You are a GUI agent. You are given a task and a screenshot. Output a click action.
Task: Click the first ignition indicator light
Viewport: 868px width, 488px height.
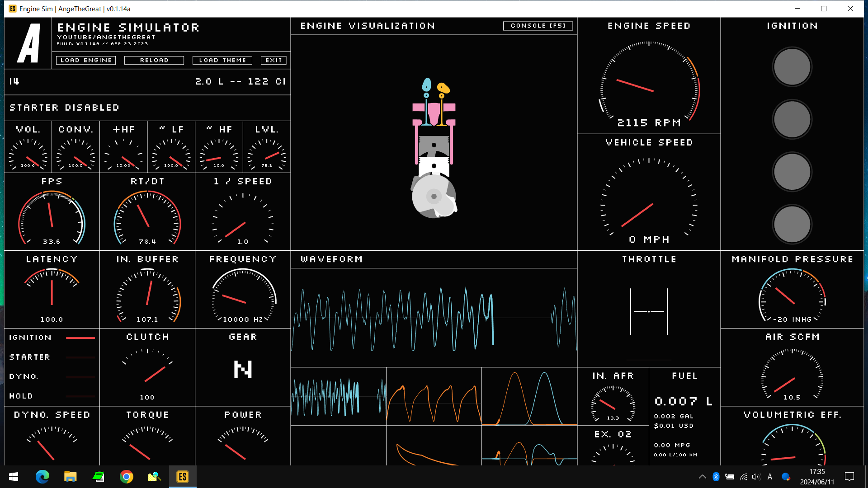click(792, 66)
